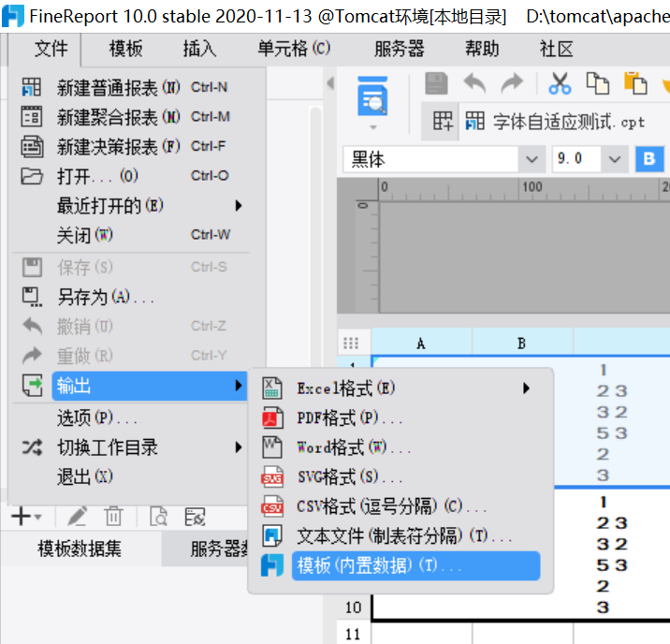Open the 单元格 menu
Image resolution: width=670 pixels, height=644 pixels.
pos(294,49)
